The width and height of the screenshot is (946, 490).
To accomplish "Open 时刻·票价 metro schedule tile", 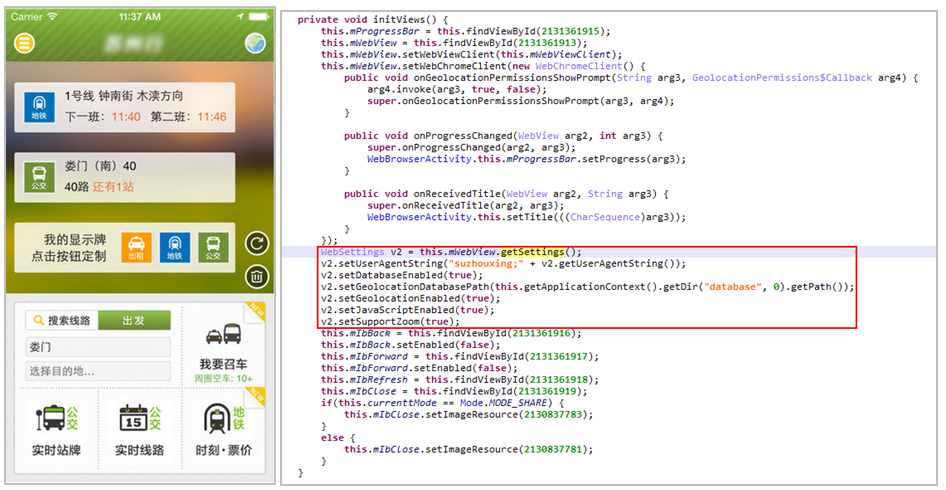I will pyautogui.click(x=224, y=428).
